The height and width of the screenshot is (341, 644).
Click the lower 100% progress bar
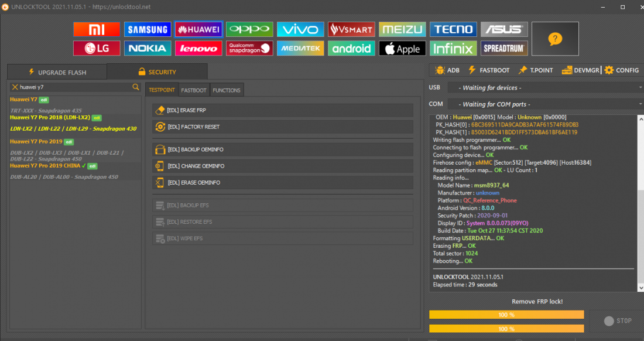(506, 329)
